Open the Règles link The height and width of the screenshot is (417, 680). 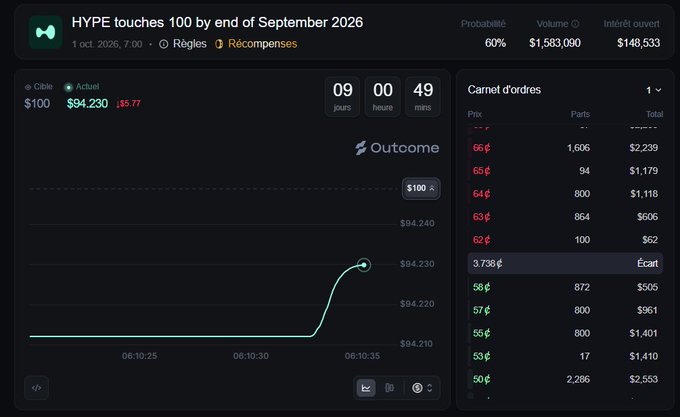[x=190, y=44]
